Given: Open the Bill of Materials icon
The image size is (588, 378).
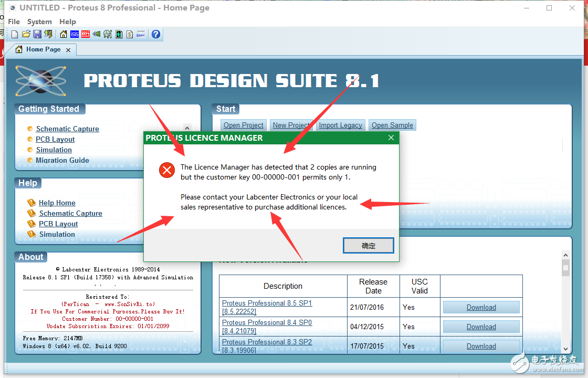Looking at the screenshot, I should [x=130, y=35].
